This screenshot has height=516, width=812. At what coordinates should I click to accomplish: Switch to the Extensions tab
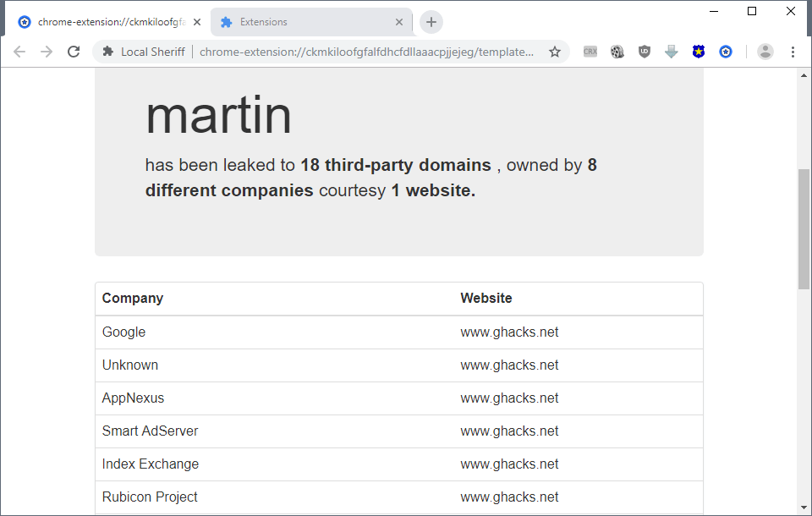(312, 22)
